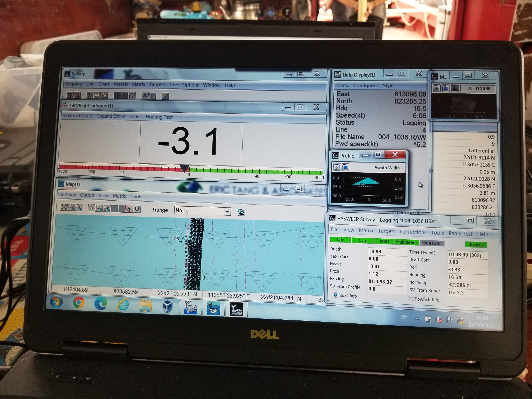532x399 pixels.
Task: Open the Patch Test menu in HYSWEEP
Action: (460, 234)
